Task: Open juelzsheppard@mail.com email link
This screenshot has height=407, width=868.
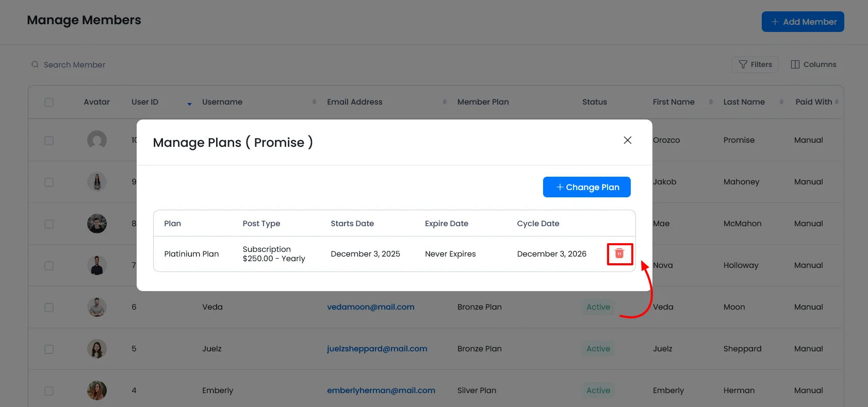Action: [376, 349]
